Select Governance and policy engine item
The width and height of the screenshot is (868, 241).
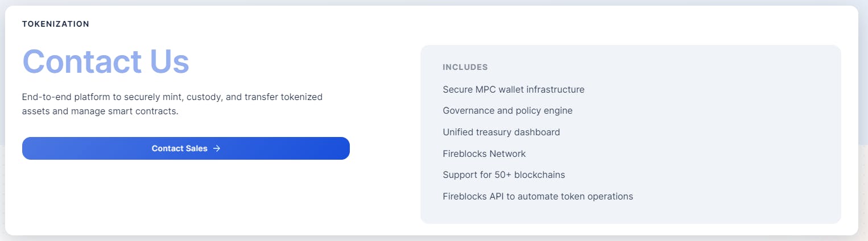[x=507, y=111]
